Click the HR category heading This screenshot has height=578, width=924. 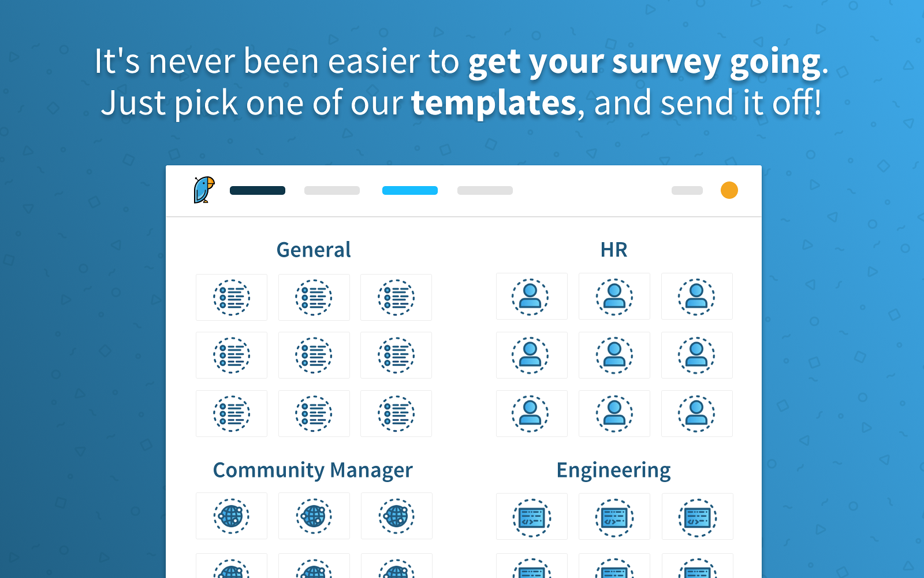613,250
